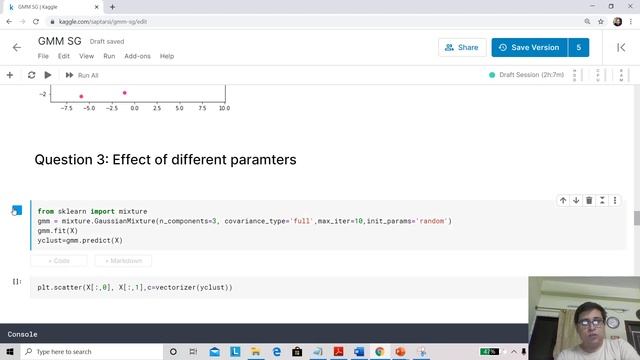Open the Add-ons menu

pyautogui.click(x=138, y=56)
